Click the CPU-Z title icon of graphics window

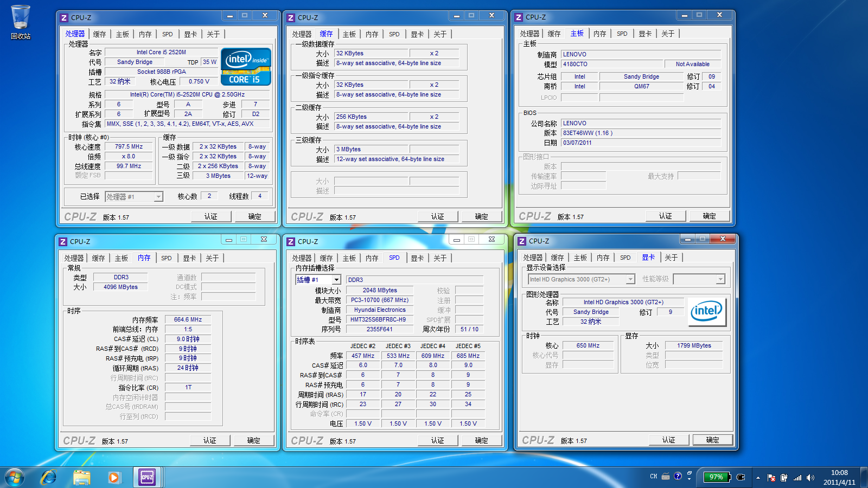pos(522,241)
